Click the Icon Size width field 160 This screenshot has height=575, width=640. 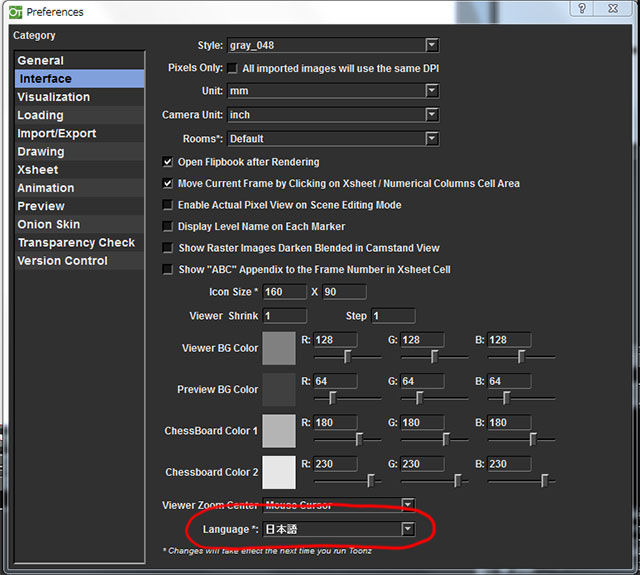(x=284, y=292)
